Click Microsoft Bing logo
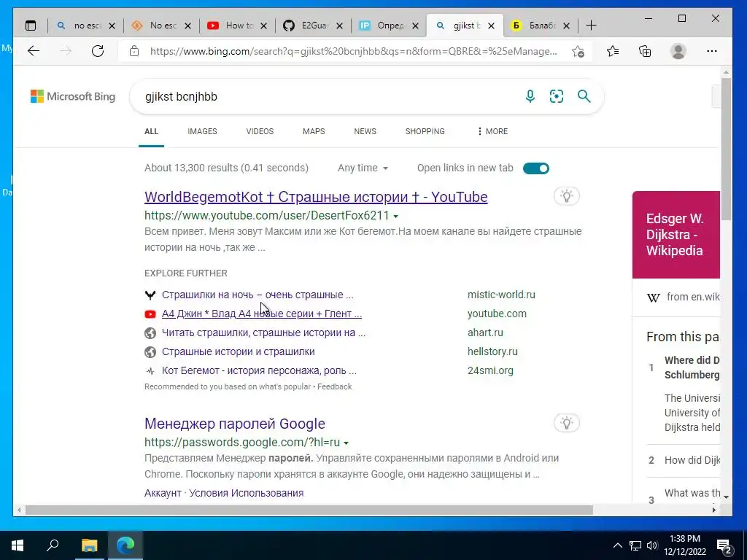 [73, 96]
